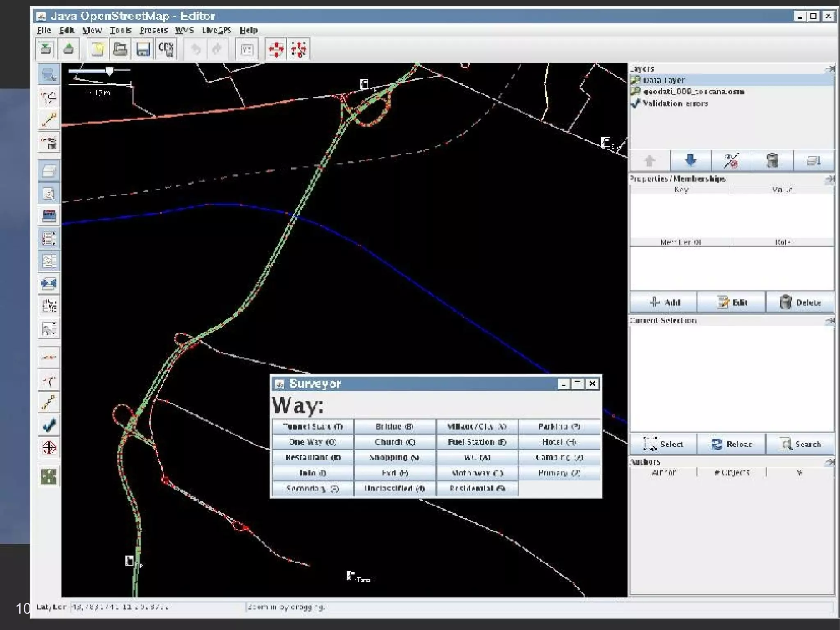Delete layer using trash icon in Layers
The image size is (840, 630).
(772, 160)
